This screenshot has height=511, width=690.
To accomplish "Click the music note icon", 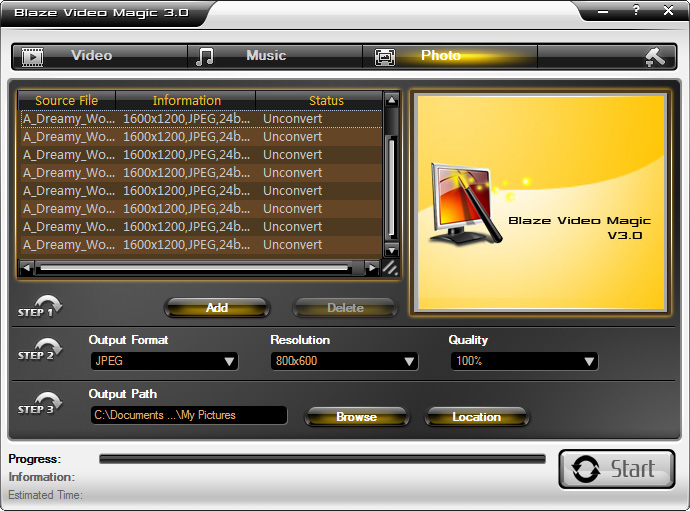I will point(205,57).
